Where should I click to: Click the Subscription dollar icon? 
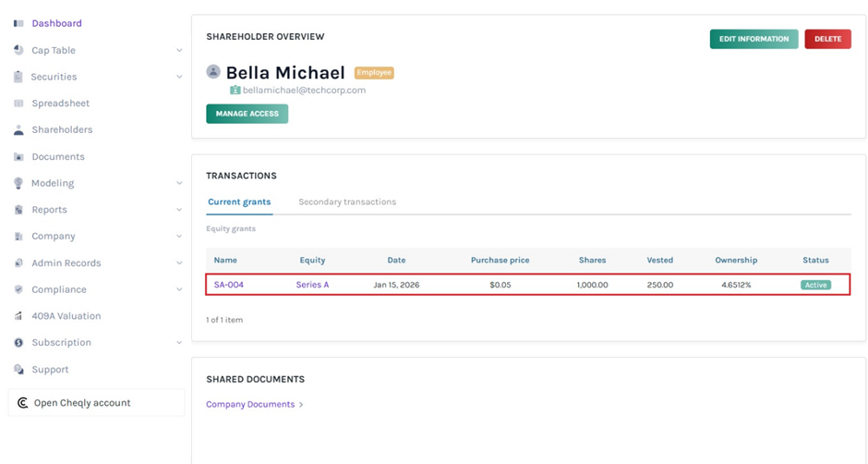(18, 343)
